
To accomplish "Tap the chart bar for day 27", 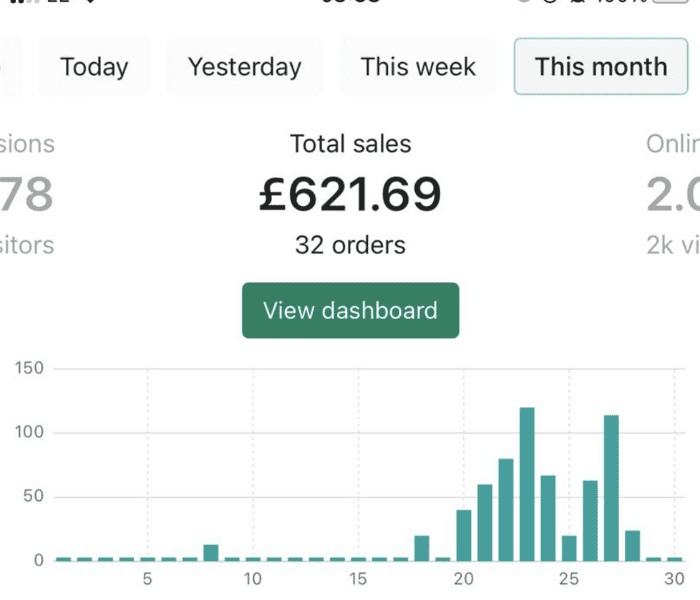I will coord(611,488).
